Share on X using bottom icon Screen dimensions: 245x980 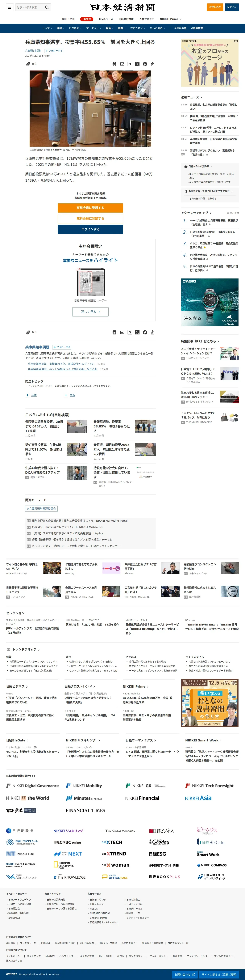pyautogui.click(x=137, y=332)
